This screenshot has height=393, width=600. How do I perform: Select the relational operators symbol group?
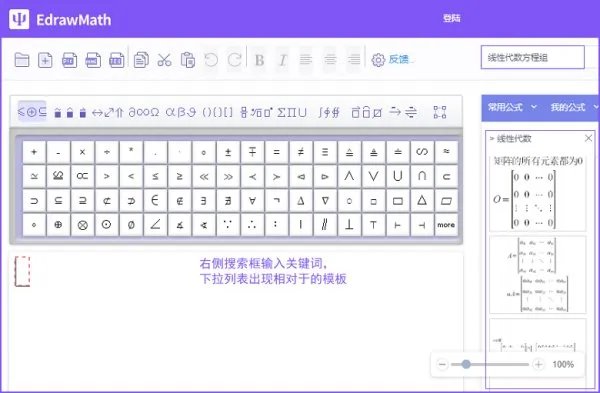[x=32, y=112]
